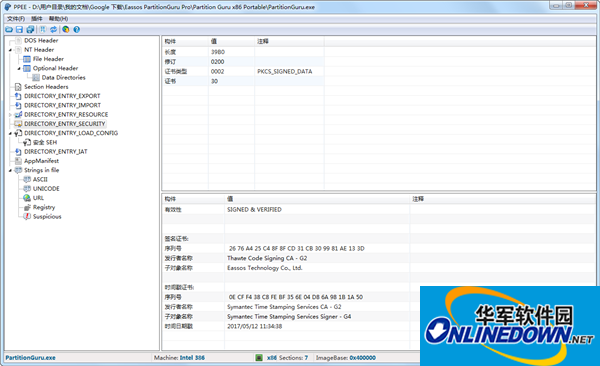Click the URL globe icon in tree
The image size is (600, 366).
[27, 198]
